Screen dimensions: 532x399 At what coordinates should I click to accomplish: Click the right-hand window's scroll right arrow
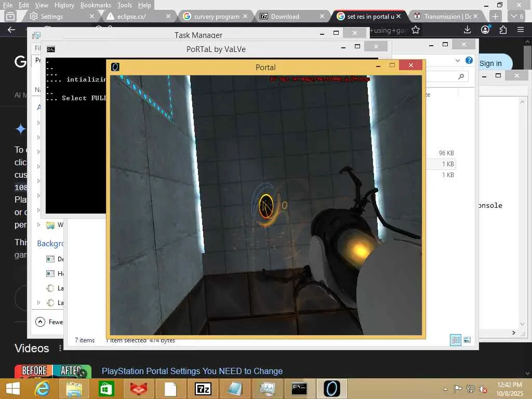tap(514, 333)
